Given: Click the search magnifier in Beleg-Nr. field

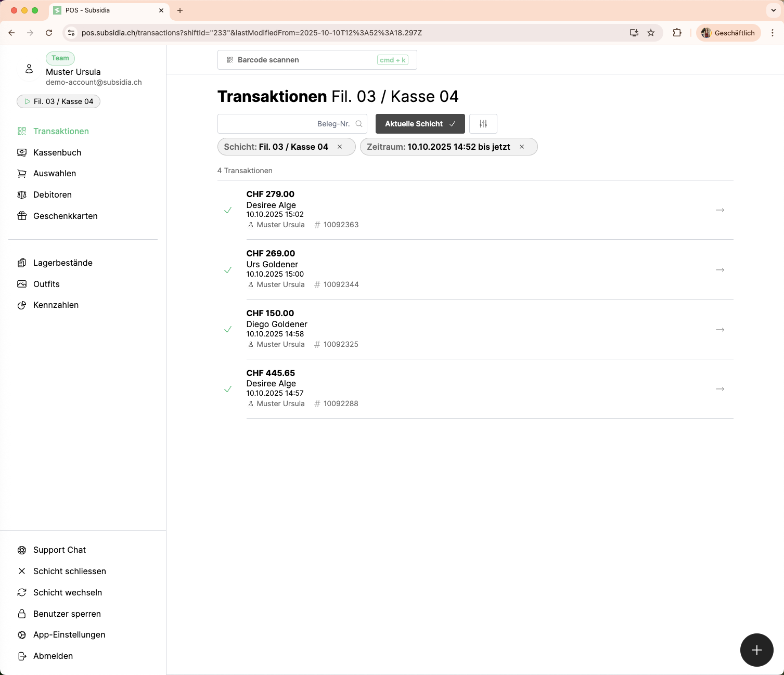Looking at the screenshot, I should pyautogui.click(x=358, y=124).
